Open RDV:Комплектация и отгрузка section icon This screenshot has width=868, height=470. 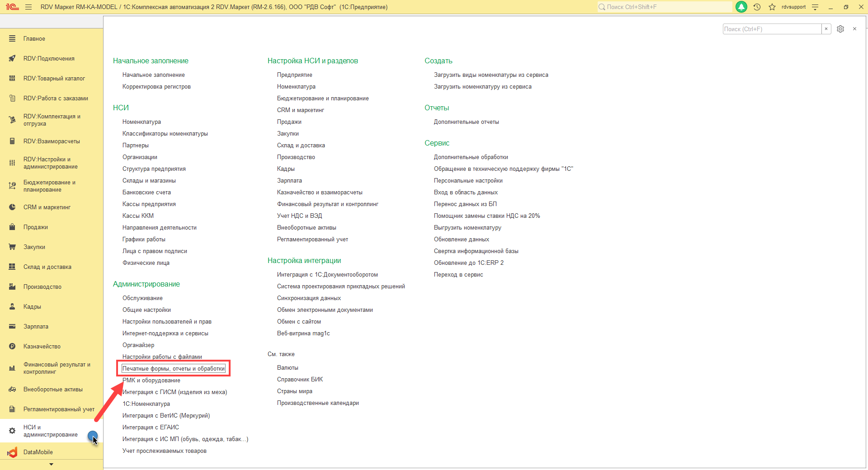click(x=12, y=120)
